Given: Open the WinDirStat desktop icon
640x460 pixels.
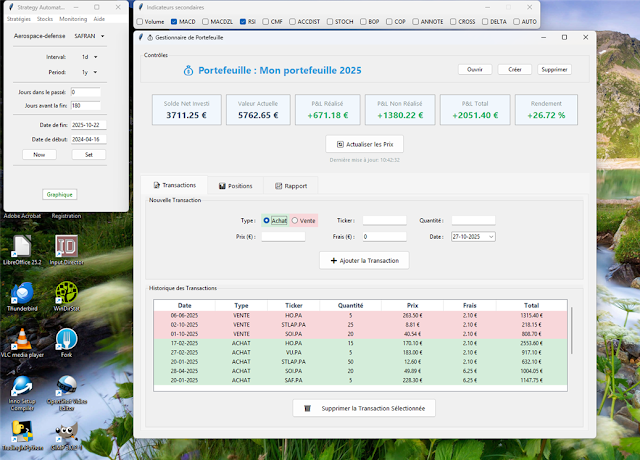Looking at the screenshot, I should coord(67,293).
